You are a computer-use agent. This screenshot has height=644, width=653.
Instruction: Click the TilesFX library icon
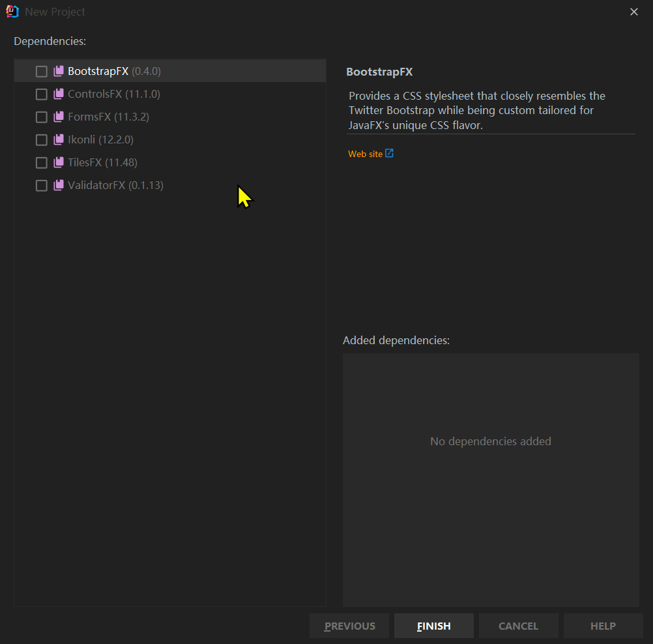point(59,162)
